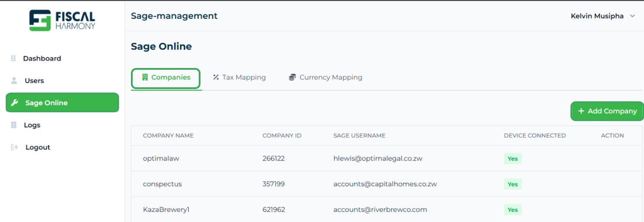644x222 pixels.
Task: Click the Currency Mapping coins icon
Action: coord(292,77)
